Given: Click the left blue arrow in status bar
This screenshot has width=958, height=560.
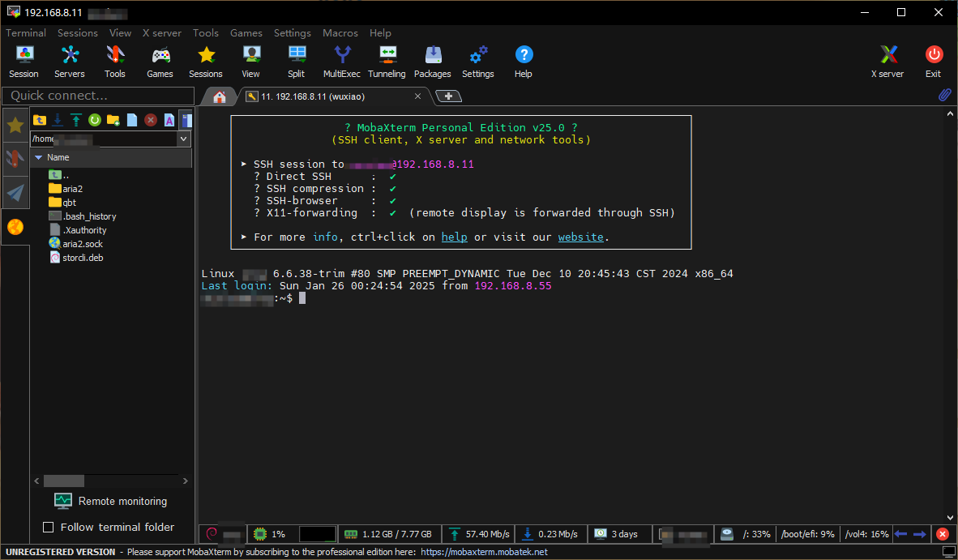Looking at the screenshot, I should (900, 534).
